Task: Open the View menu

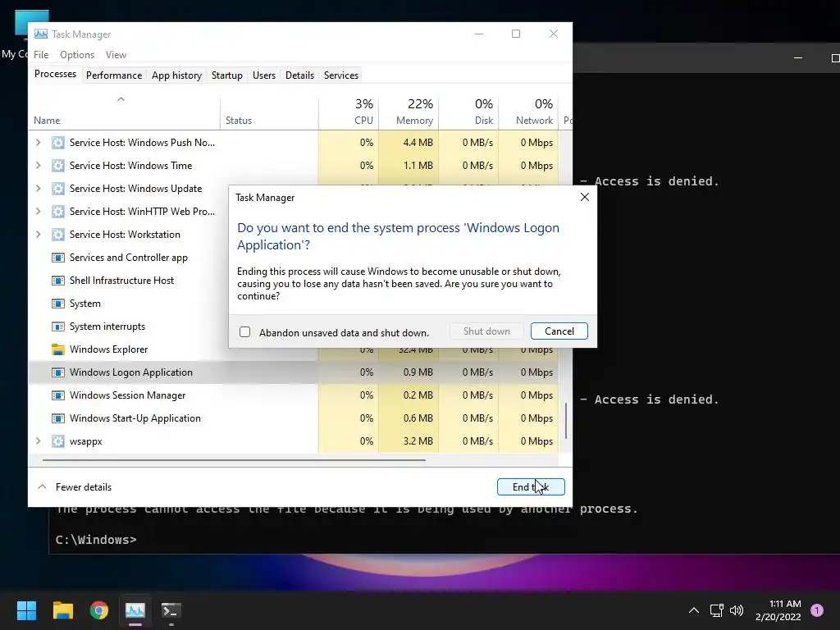Action: pos(116,55)
